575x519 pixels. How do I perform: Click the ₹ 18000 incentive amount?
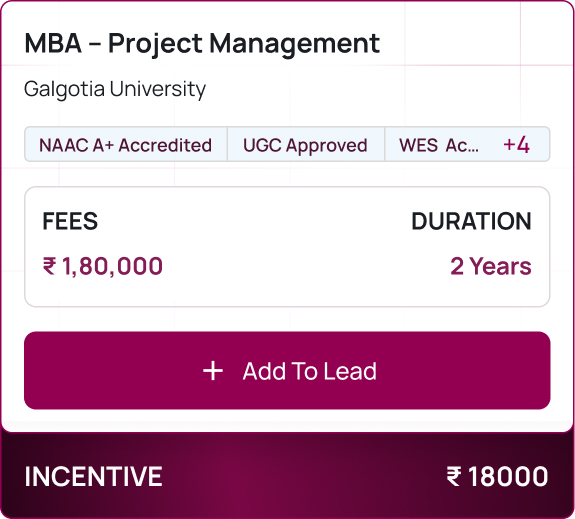(497, 476)
